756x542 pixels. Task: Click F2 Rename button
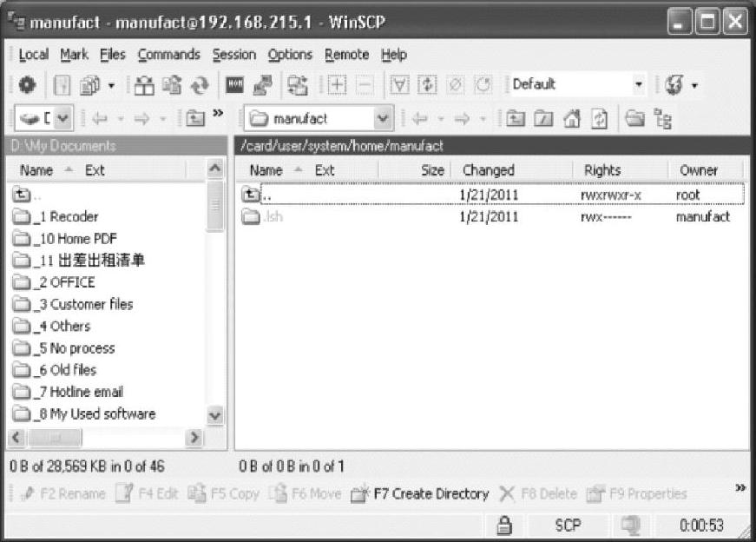(63, 493)
